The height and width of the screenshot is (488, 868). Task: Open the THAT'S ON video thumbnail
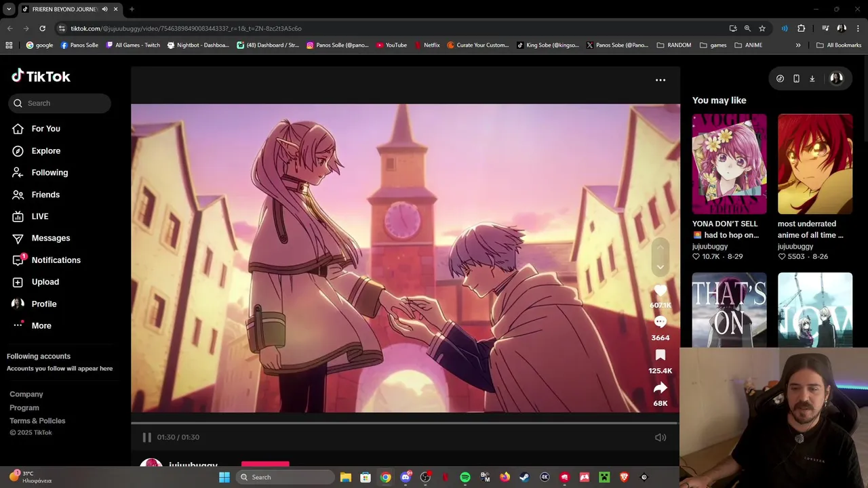[729, 310]
